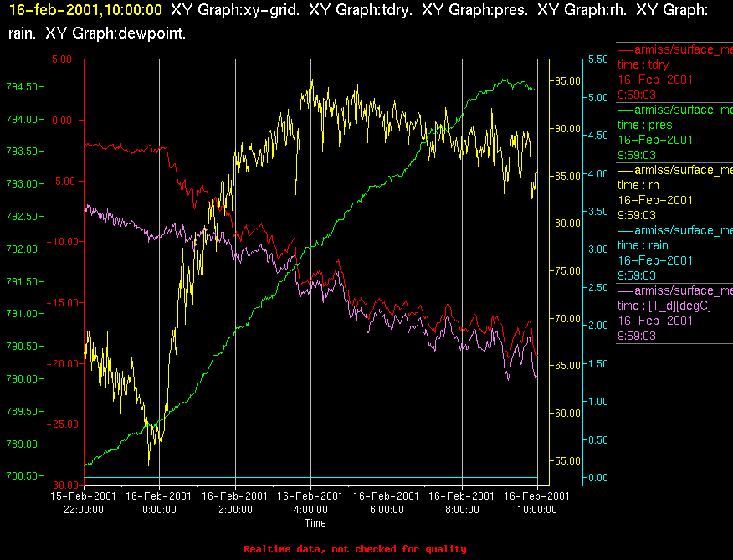Click the cyan "0.00" rain axis label
This screenshot has height=560, width=733.
pos(598,478)
